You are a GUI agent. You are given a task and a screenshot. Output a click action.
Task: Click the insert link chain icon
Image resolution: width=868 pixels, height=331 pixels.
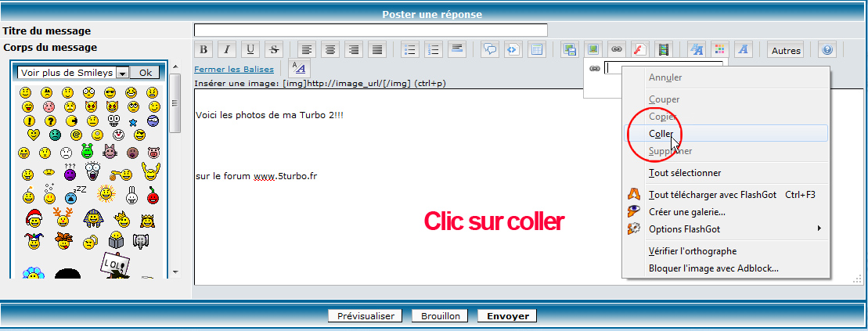click(x=617, y=49)
